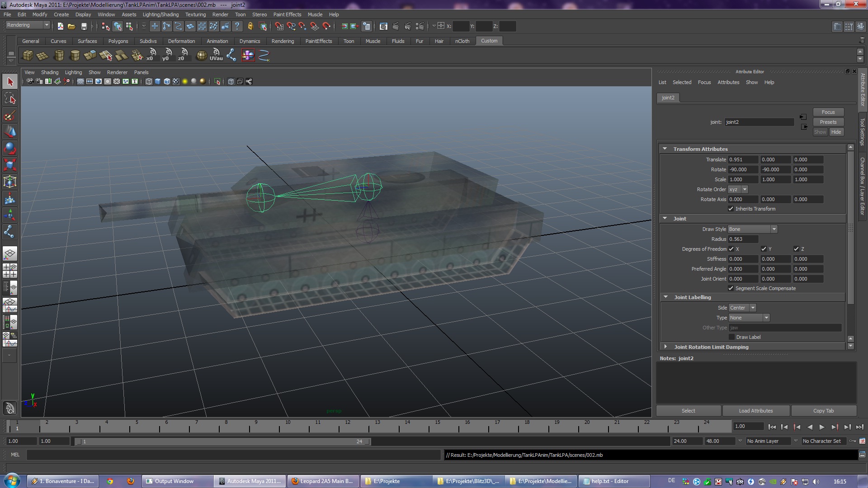Click the Load Attributes button
This screenshot has width=868, height=488.
point(755,411)
